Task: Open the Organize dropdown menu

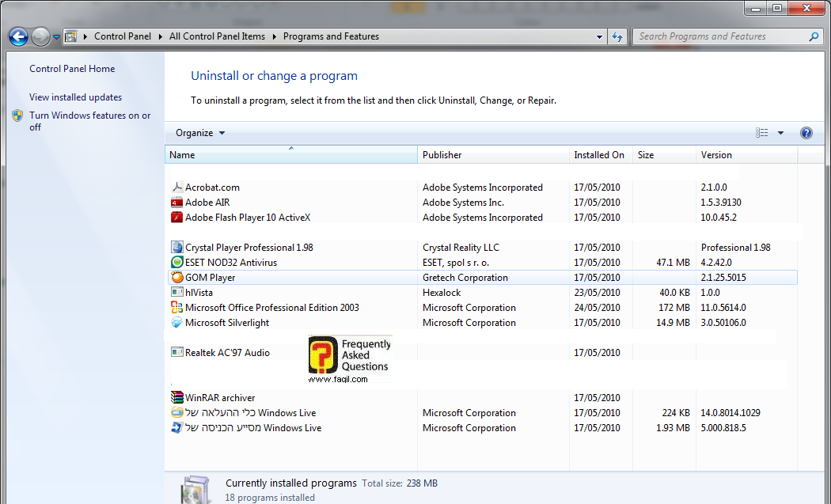Action: coord(200,133)
